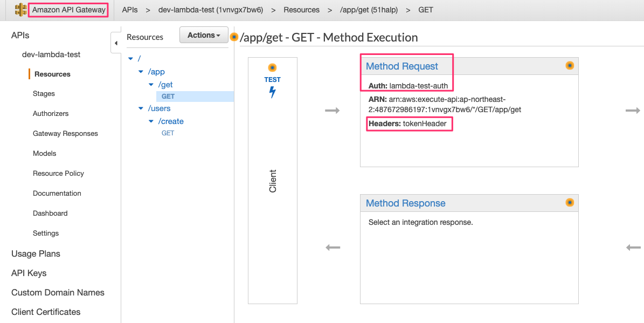Click dev-lambda-test (1vnvgx7bw6) breadcrumb

211,10
